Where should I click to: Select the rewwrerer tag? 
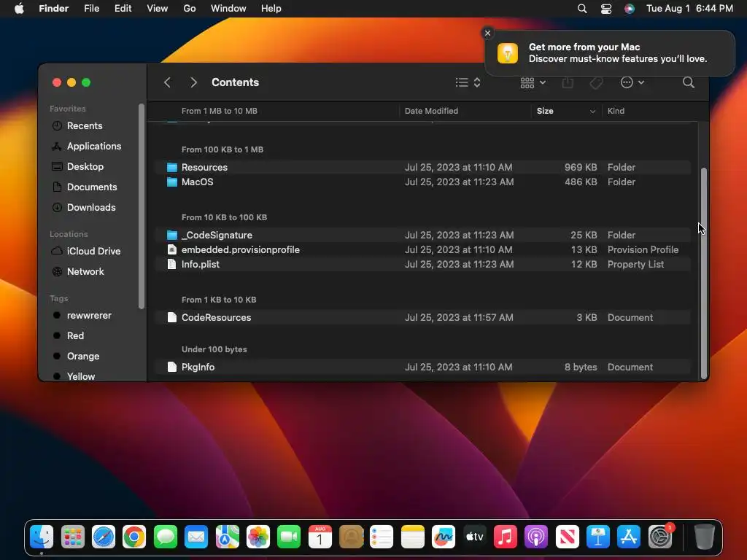click(x=89, y=315)
